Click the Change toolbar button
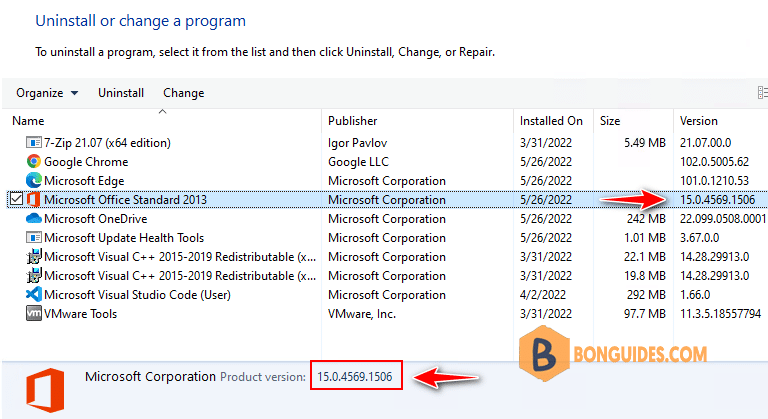The height and width of the screenshot is (419, 768). pyautogui.click(x=184, y=93)
